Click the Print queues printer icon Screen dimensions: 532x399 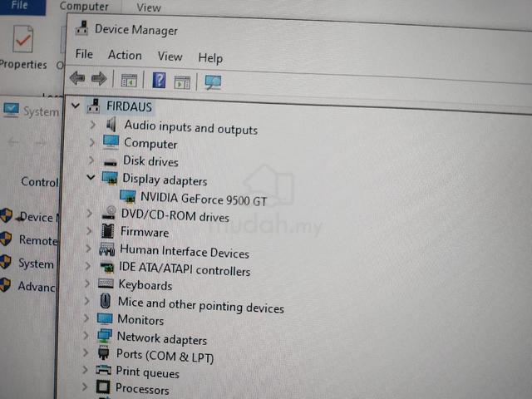coord(103,369)
